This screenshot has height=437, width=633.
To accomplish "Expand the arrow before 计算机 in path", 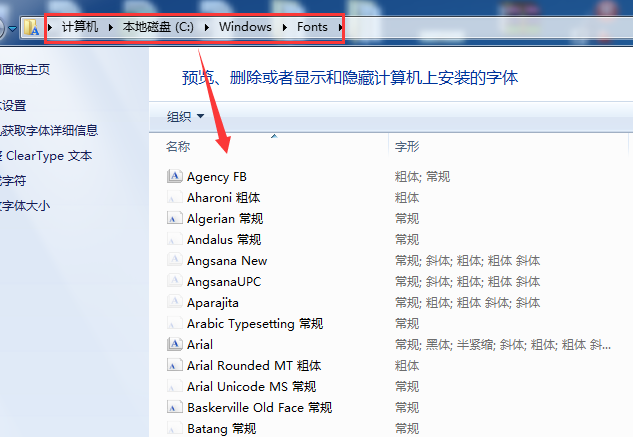I will click(50, 27).
